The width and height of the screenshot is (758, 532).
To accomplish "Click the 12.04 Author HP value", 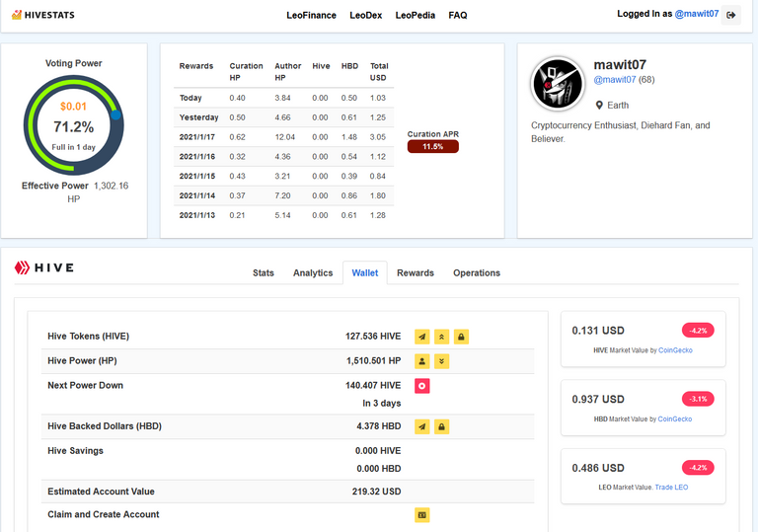I will 284,137.
